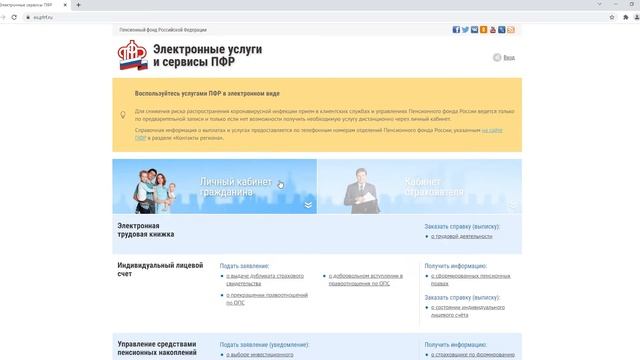
Task: Bookmark this page with the star
Action: (612, 17)
